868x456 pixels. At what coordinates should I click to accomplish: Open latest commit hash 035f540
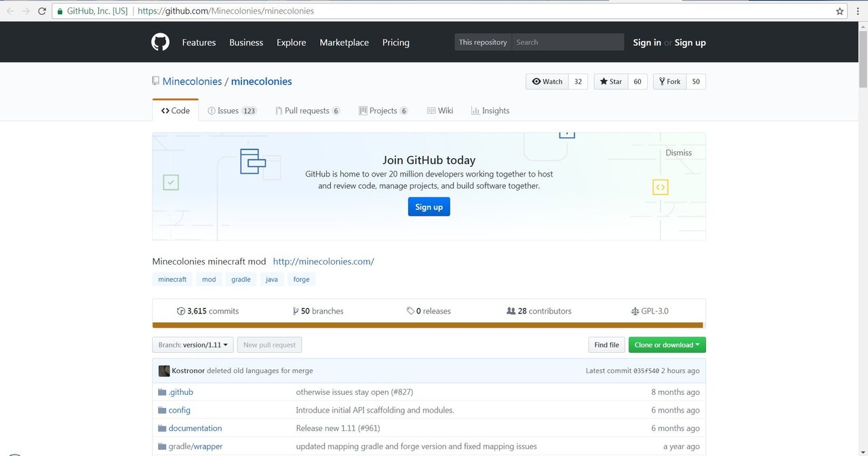pyautogui.click(x=646, y=371)
